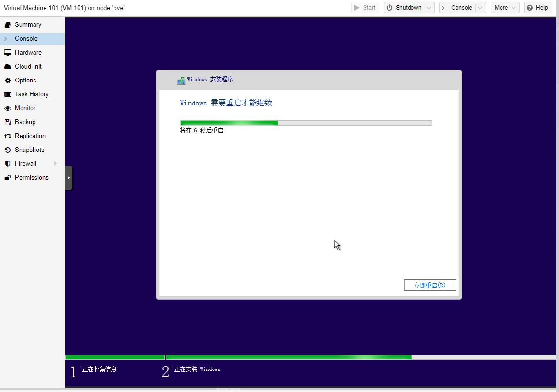Image resolution: width=559 pixels, height=392 pixels.
Task: Click the Help button label
Action: coord(542,8)
